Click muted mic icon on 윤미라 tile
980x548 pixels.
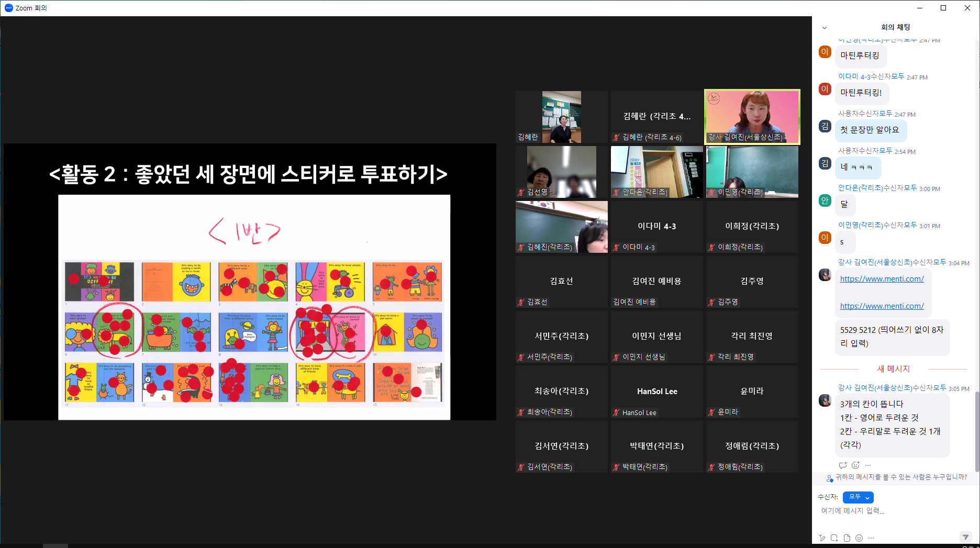tap(711, 412)
